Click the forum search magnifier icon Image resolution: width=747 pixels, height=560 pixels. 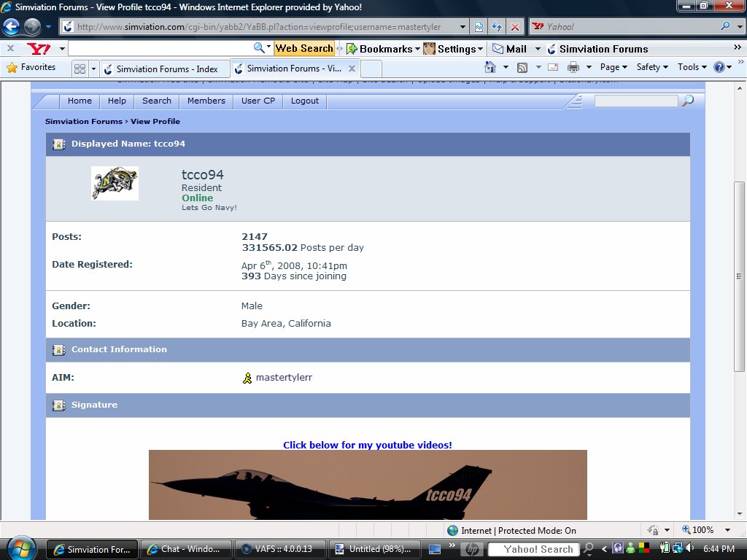[687, 101]
